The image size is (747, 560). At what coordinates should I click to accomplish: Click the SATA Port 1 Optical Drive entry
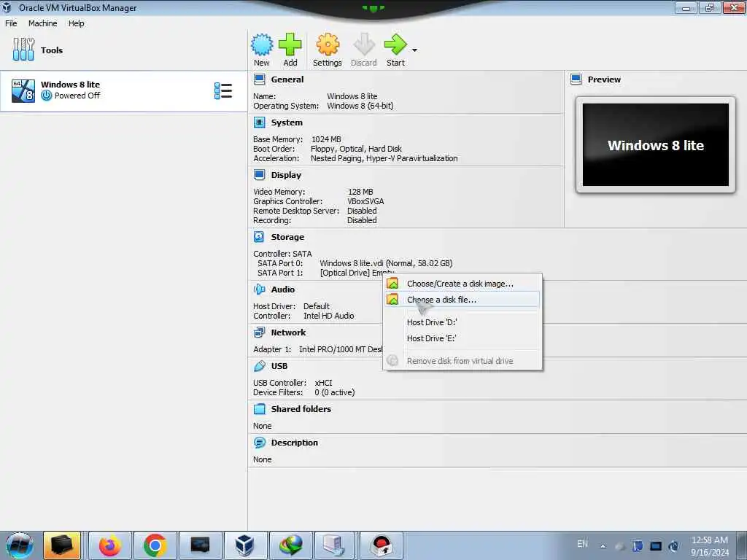[x=357, y=273]
